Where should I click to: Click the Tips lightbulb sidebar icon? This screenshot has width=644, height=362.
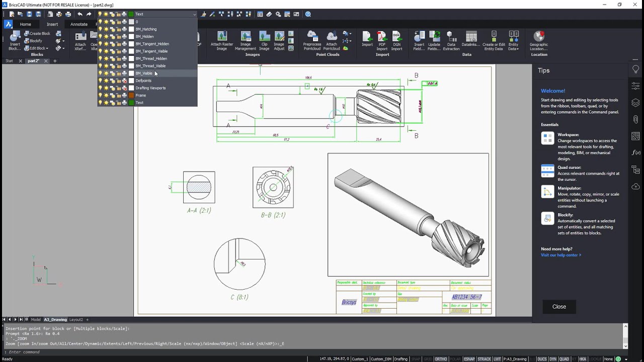pyautogui.click(x=635, y=70)
